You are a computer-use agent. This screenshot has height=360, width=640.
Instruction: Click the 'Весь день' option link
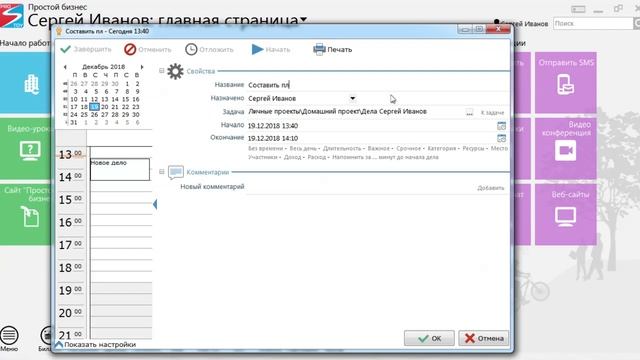[303, 149]
